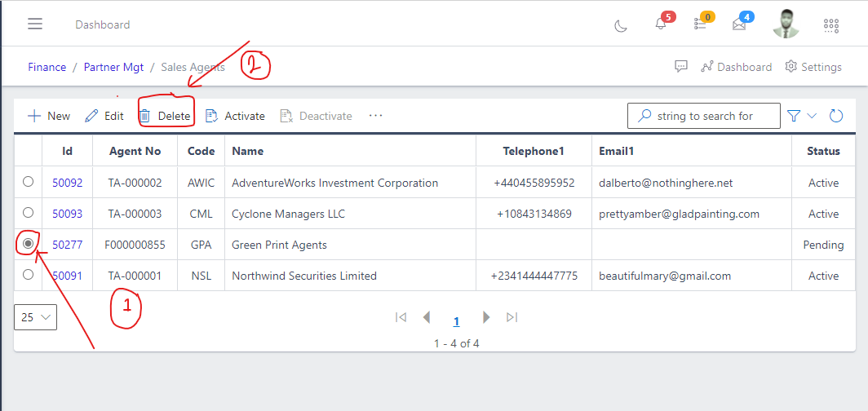Open the apps grid launcher icon

pos(831,25)
